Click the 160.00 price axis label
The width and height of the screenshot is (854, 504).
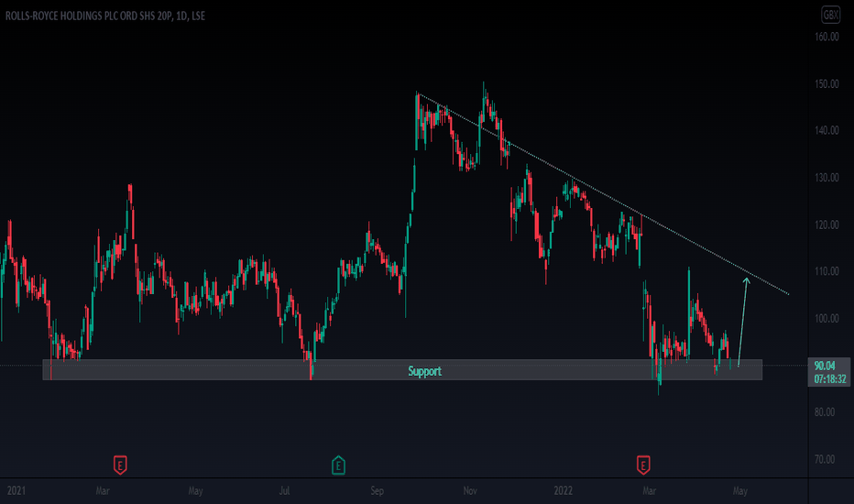pos(827,37)
